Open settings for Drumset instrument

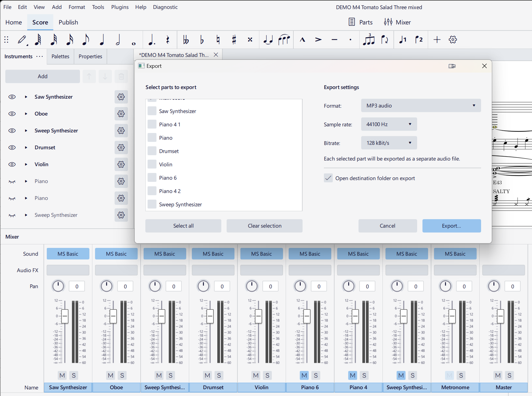point(121,148)
